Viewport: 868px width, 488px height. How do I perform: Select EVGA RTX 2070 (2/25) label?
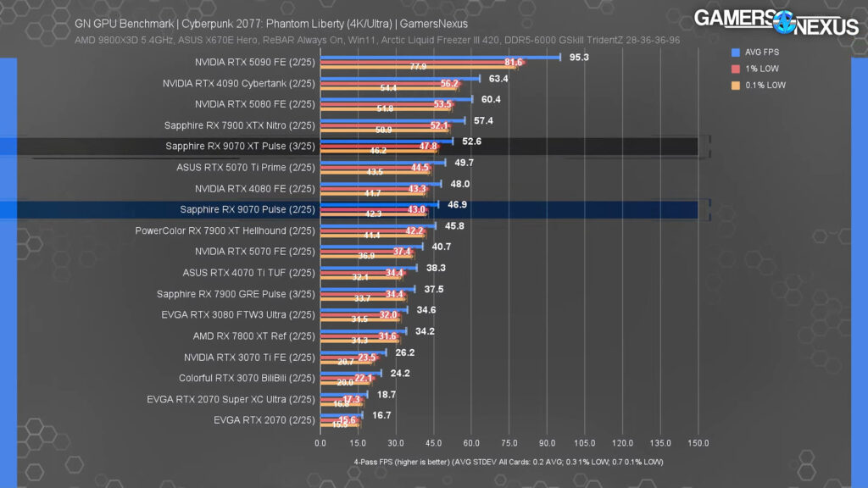264,420
